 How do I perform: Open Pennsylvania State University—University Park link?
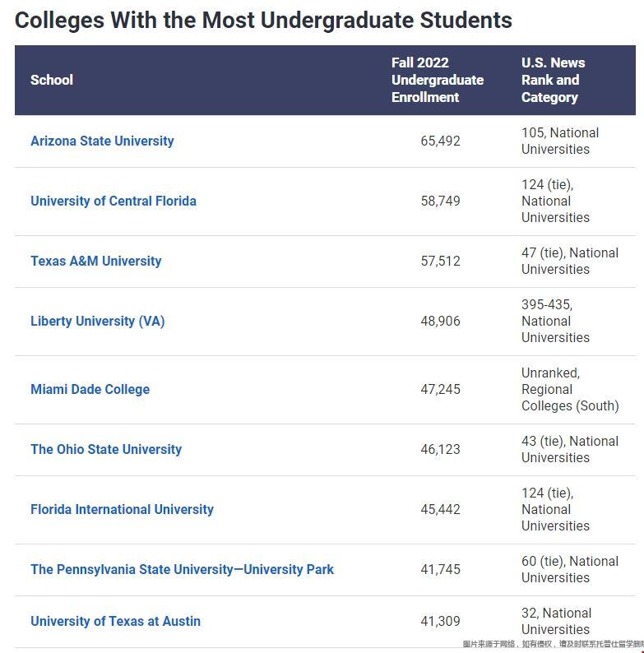point(182,569)
